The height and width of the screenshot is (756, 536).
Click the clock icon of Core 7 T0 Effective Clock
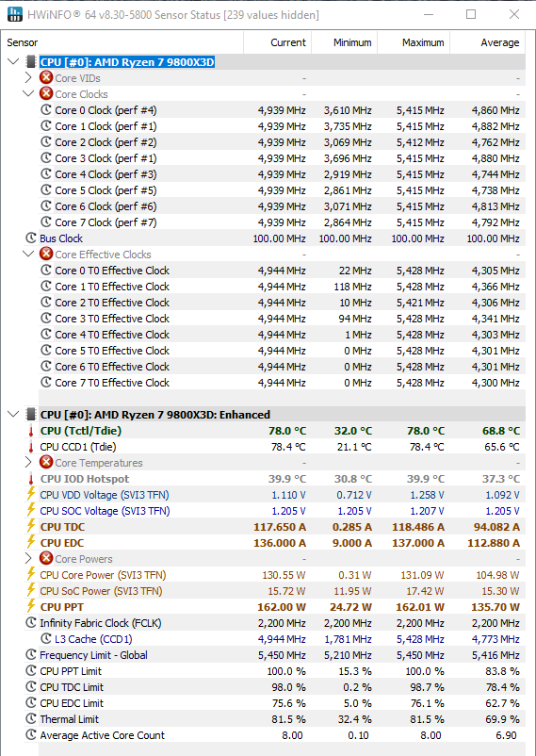click(x=46, y=382)
